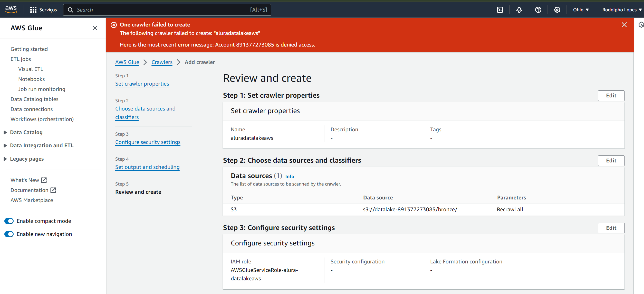This screenshot has width=644, height=294.
Task: Go to Choose data sources and classifiers step
Action: tap(145, 113)
